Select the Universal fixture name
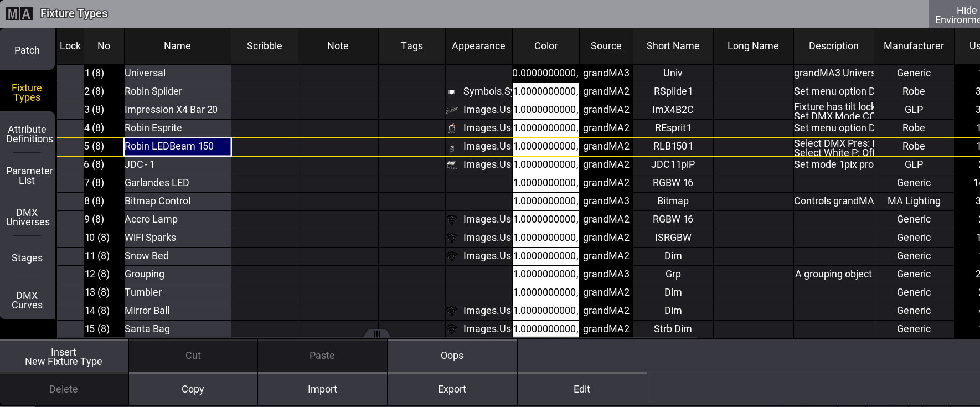This screenshot has height=407, width=980. click(177, 73)
